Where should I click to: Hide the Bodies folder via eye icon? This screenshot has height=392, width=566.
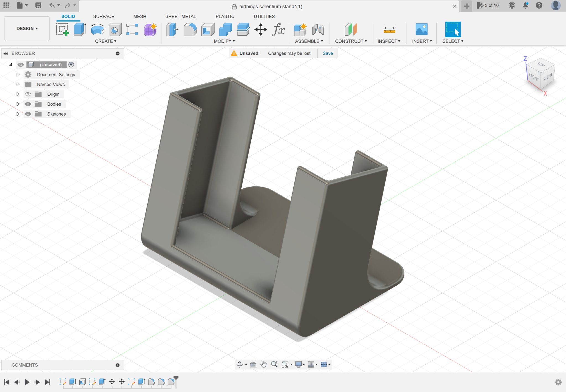28,104
